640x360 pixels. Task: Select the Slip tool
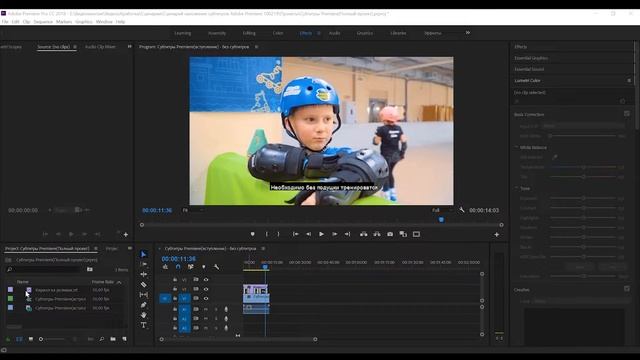coord(144,295)
